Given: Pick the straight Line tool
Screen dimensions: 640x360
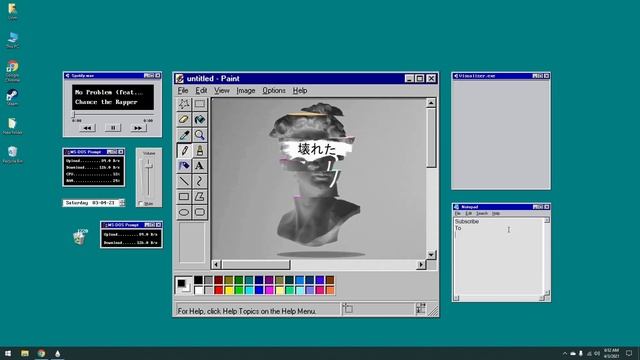Looking at the screenshot, I should (x=184, y=181).
